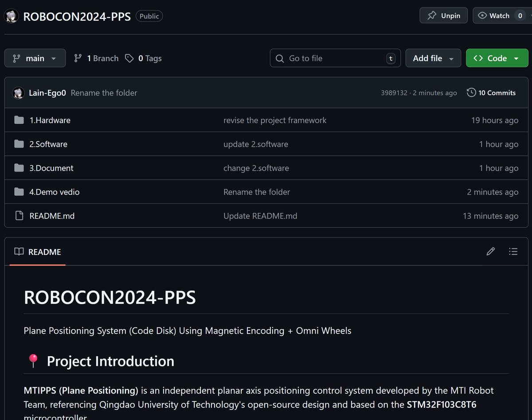Screen dimensions: 532x420
Task: Click the search magnifier icon in Go to file
Action: (x=280, y=58)
